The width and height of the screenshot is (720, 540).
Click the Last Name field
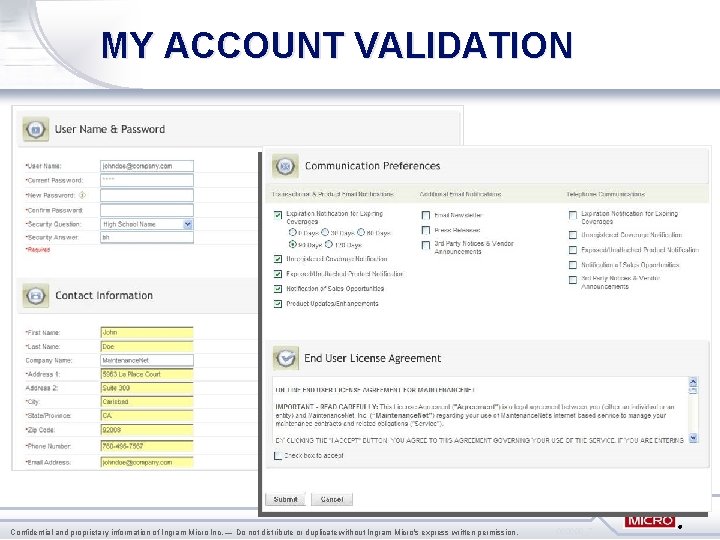[x=147, y=346]
